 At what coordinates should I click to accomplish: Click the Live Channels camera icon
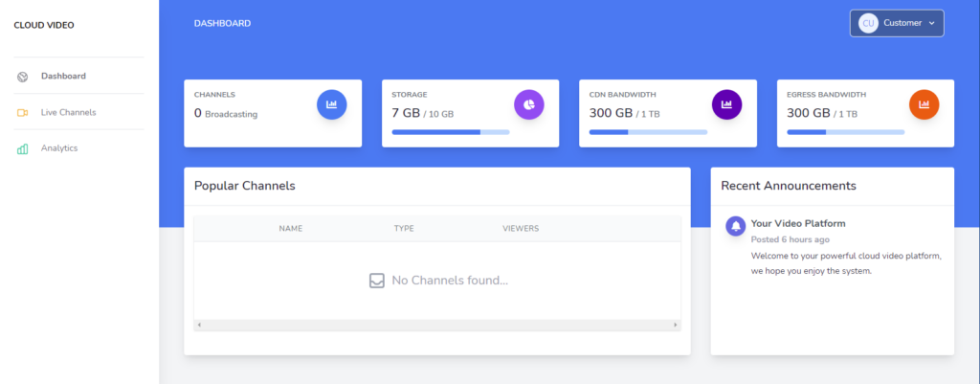tap(23, 113)
